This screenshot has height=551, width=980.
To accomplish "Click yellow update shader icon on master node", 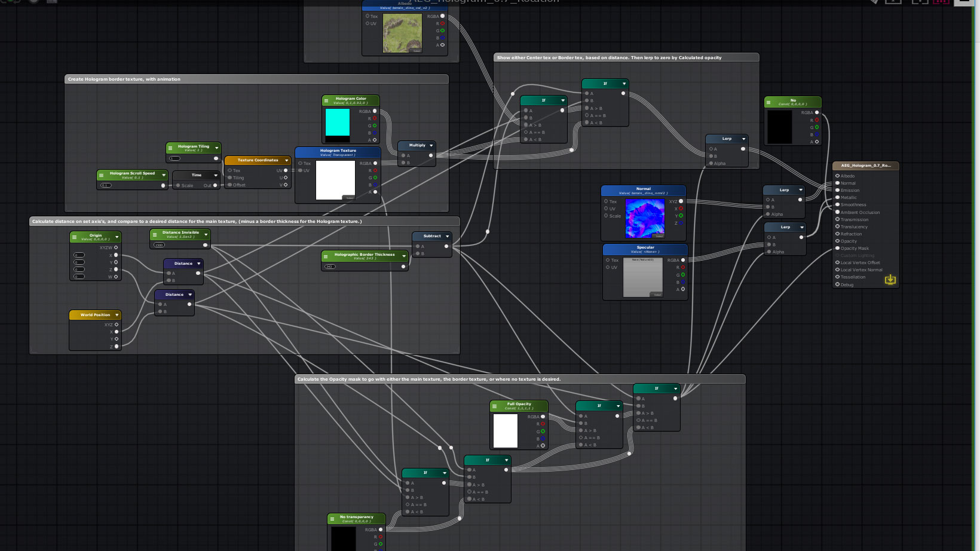I will pos(890,280).
